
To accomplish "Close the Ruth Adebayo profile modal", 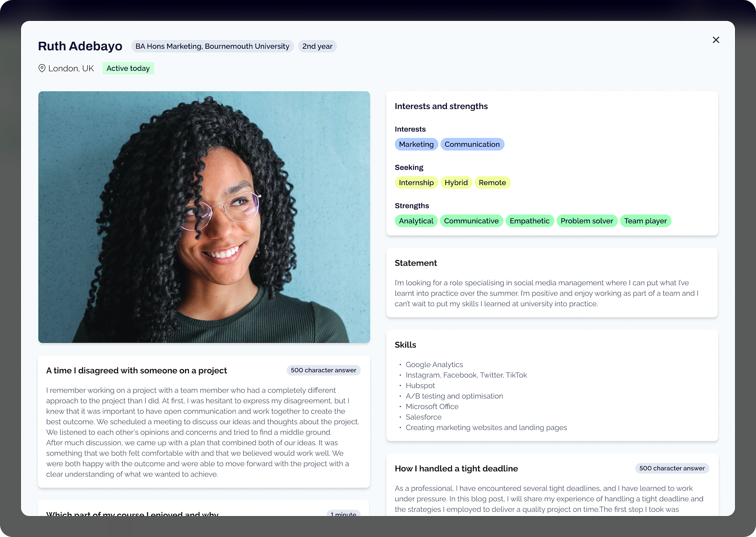I will [x=716, y=40].
